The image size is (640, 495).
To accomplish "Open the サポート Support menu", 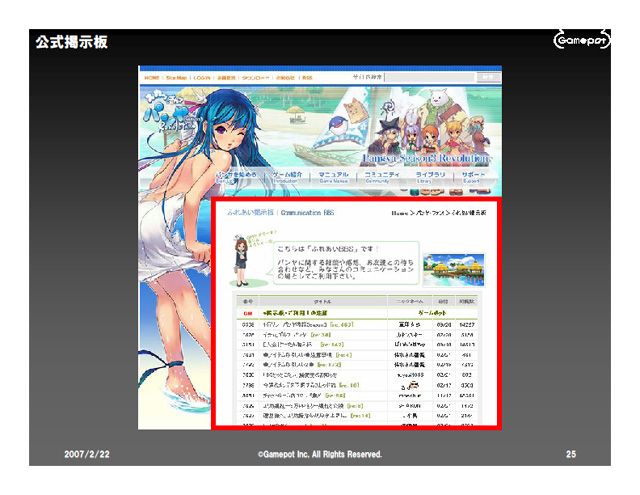I will (473, 177).
